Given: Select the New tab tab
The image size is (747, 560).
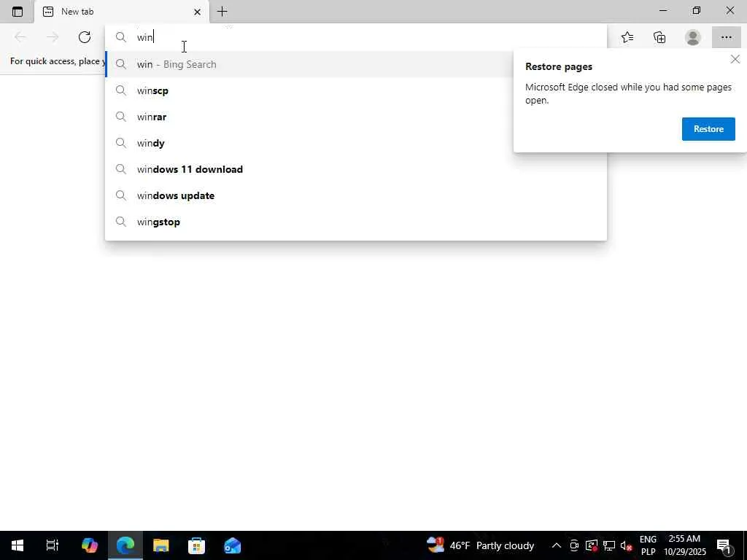Looking at the screenshot, I should pos(122,12).
